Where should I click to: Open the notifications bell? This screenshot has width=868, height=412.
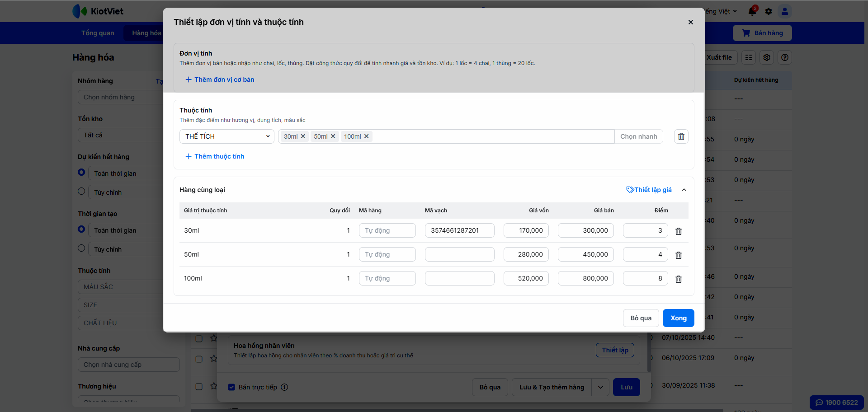[x=752, y=11]
